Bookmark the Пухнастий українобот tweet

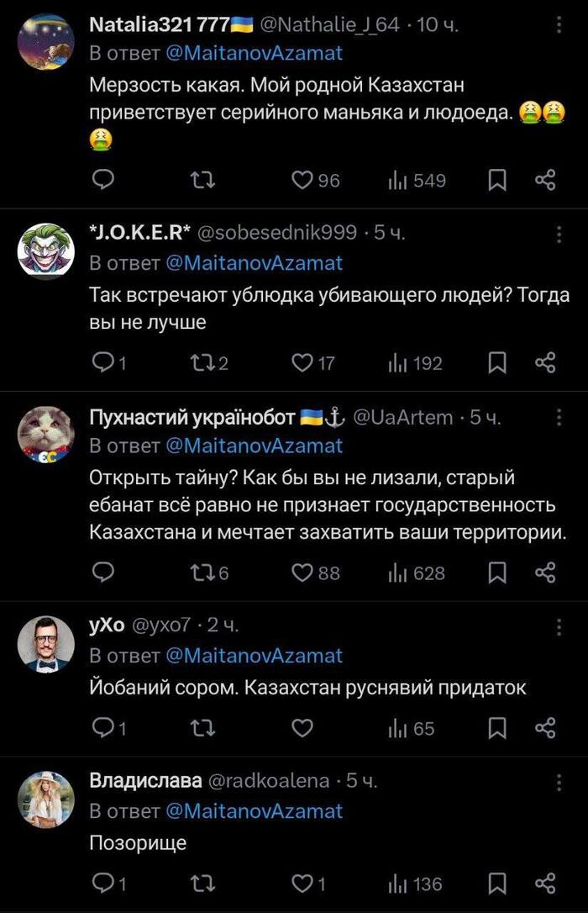tap(497, 573)
